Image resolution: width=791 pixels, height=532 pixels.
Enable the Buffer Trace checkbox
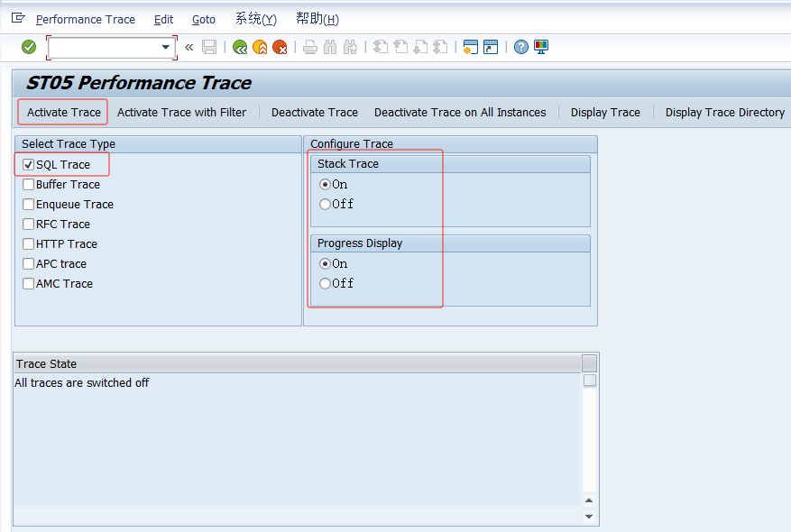[x=28, y=184]
